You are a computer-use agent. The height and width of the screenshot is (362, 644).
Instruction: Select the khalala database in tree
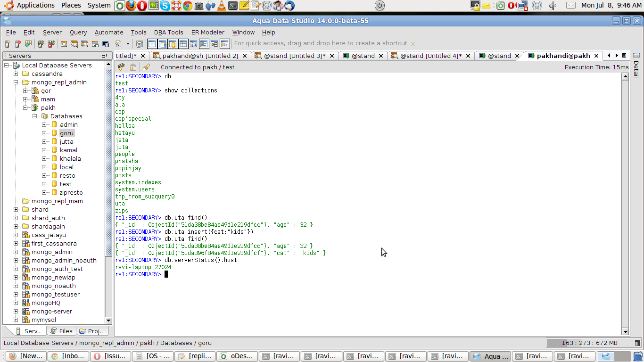coord(70,159)
